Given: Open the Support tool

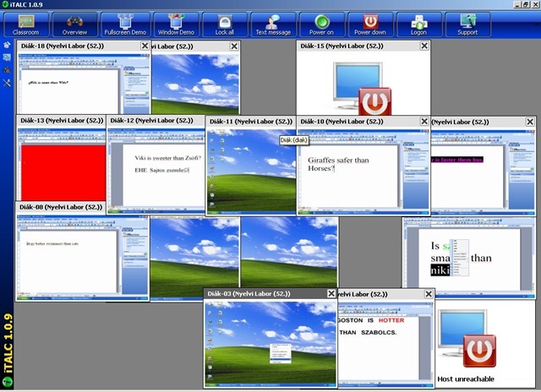Looking at the screenshot, I should pyautogui.click(x=467, y=24).
